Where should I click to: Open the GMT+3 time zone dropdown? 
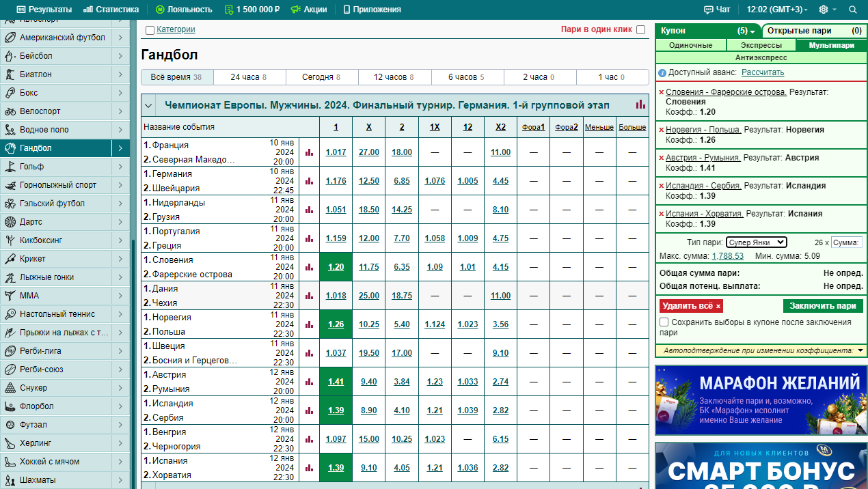(777, 10)
